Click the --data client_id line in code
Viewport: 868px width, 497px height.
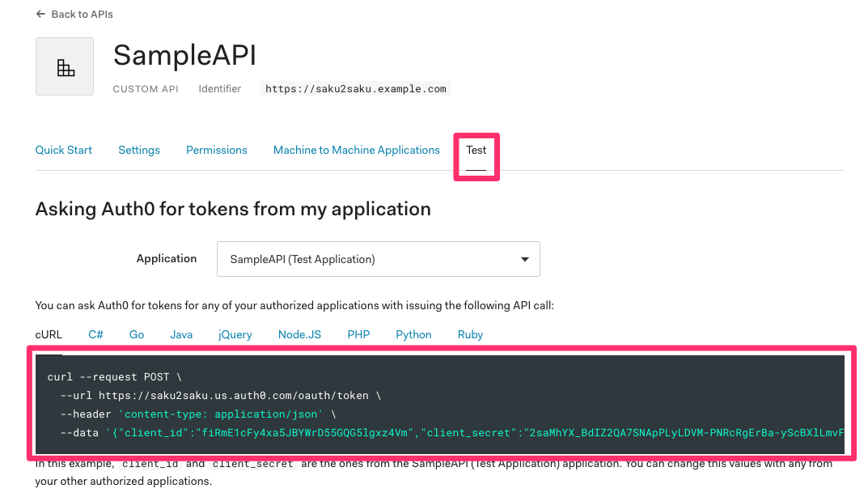point(452,433)
